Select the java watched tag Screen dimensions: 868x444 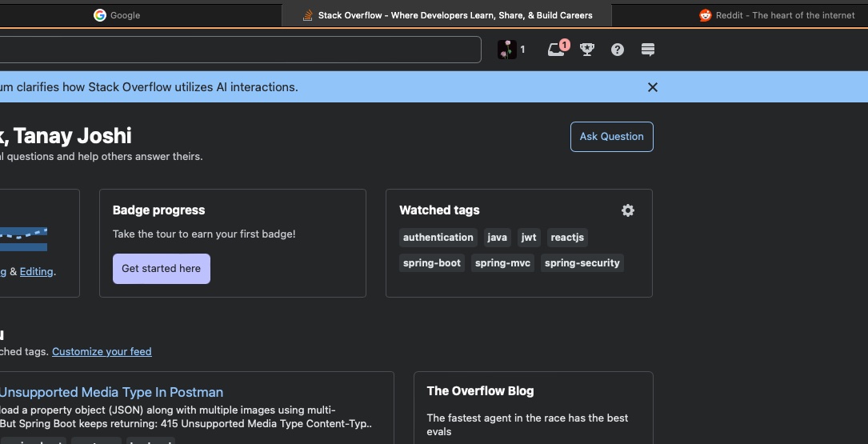[497, 238]
